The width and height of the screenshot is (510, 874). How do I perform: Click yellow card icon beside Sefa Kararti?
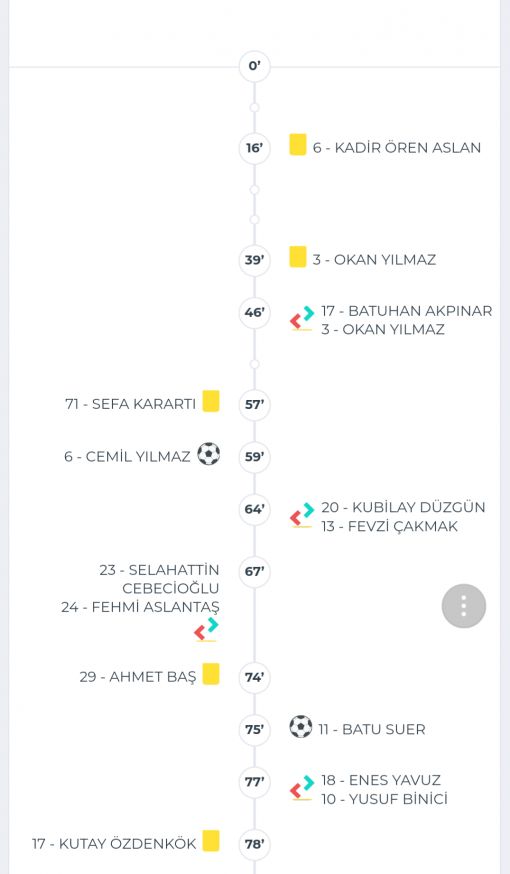point(211,401)
